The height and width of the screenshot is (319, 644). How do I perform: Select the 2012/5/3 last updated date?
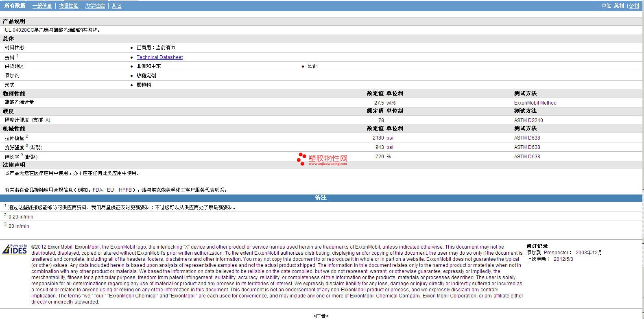[563, 259]
